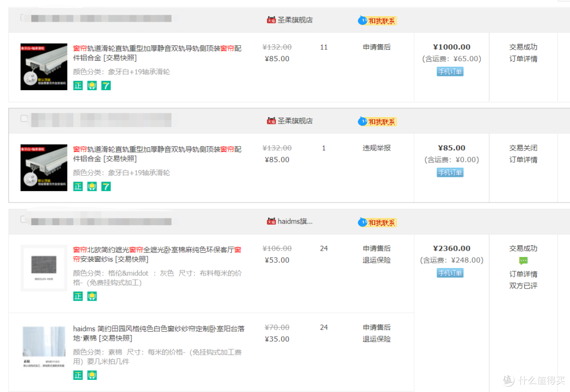This screenshot has width=570, height=392.
Task: Click 手机订单 tag under ¥2360.00
Action: click(450, 273)
